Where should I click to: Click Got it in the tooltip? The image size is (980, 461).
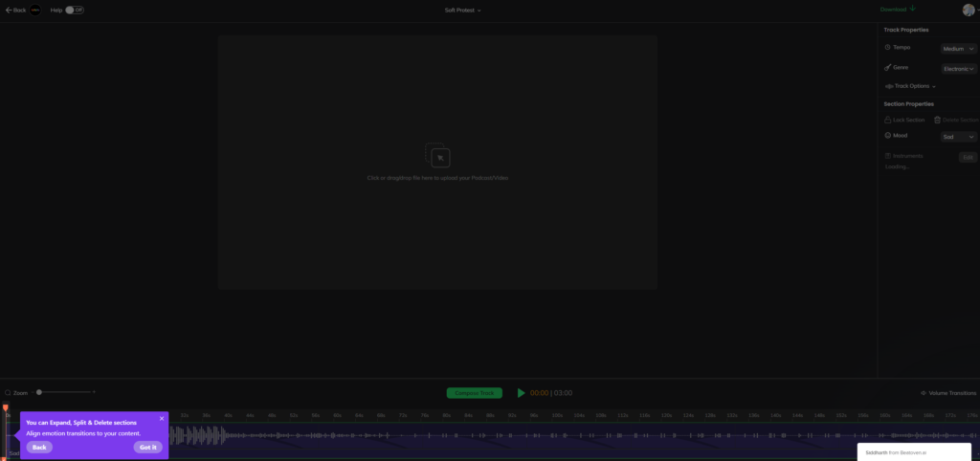point(148,448)
